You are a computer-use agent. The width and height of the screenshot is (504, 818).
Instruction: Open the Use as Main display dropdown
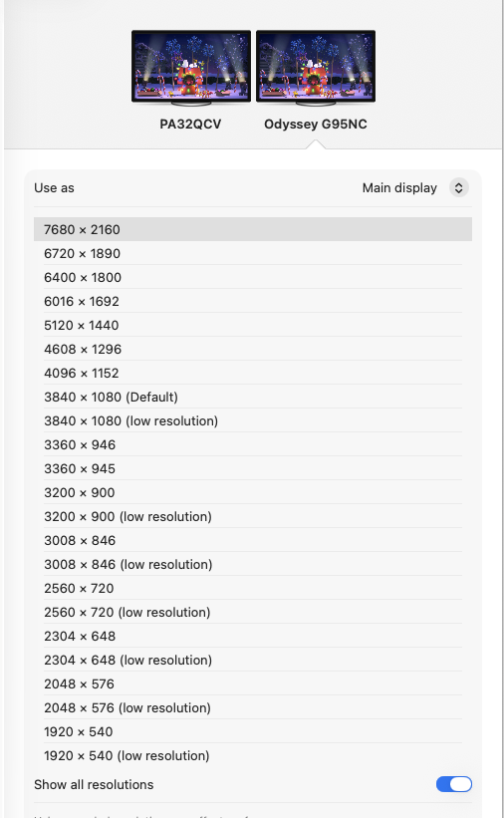click(x=458, y=187)
